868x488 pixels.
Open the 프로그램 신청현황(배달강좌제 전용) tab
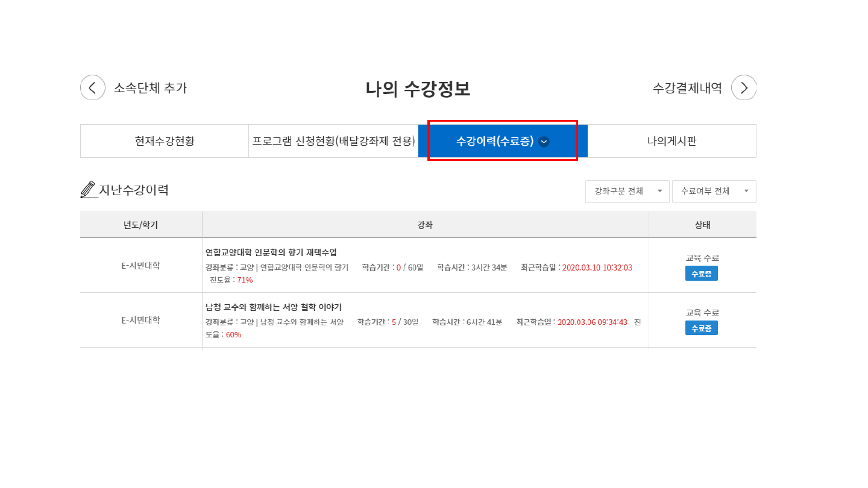[x=333, y=141]
